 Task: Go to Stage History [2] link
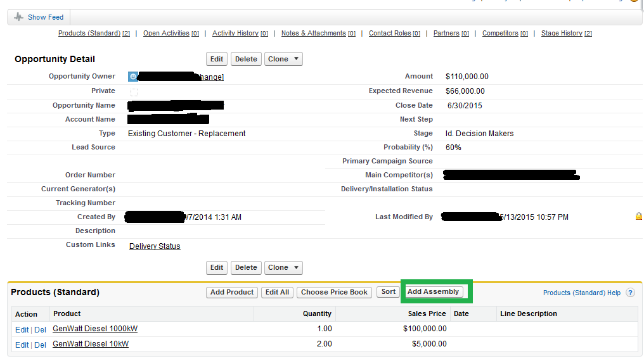pos(567,33)
